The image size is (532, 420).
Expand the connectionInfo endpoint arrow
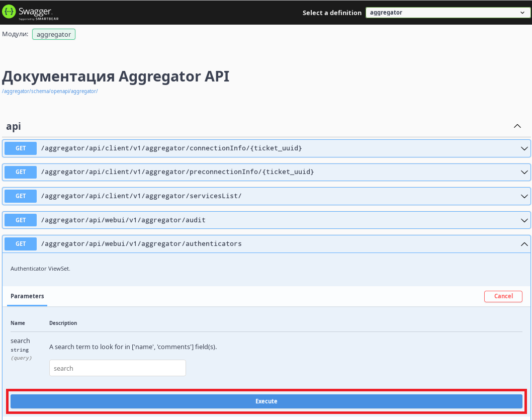tap(524, 148)
